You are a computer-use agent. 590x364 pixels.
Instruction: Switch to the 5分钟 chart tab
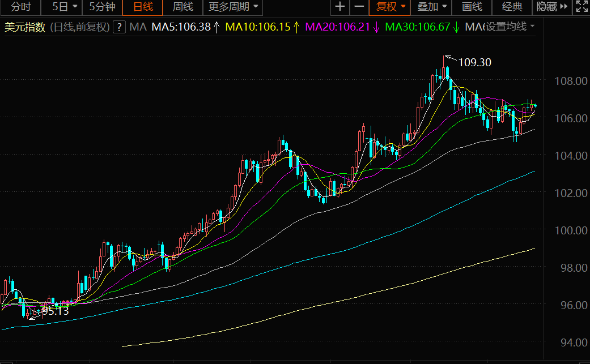pyautogui.click(x=103, y=7)
